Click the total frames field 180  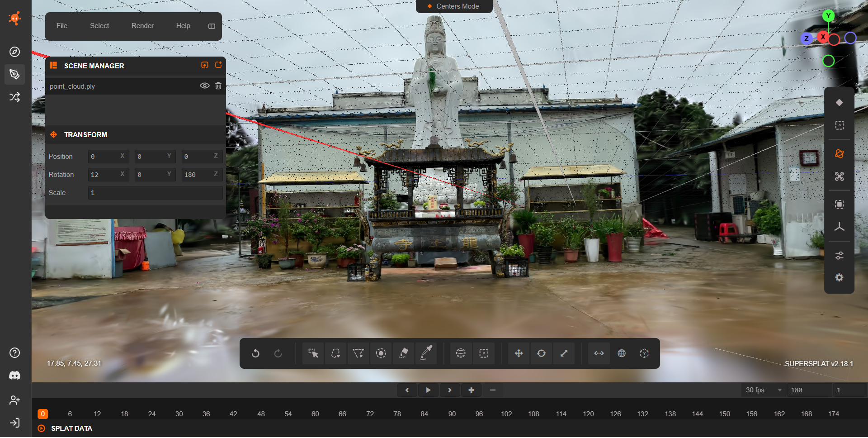(809, 390)
